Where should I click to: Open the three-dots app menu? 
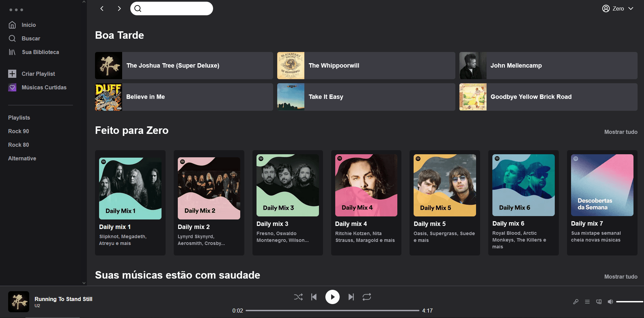pos(16,10)
